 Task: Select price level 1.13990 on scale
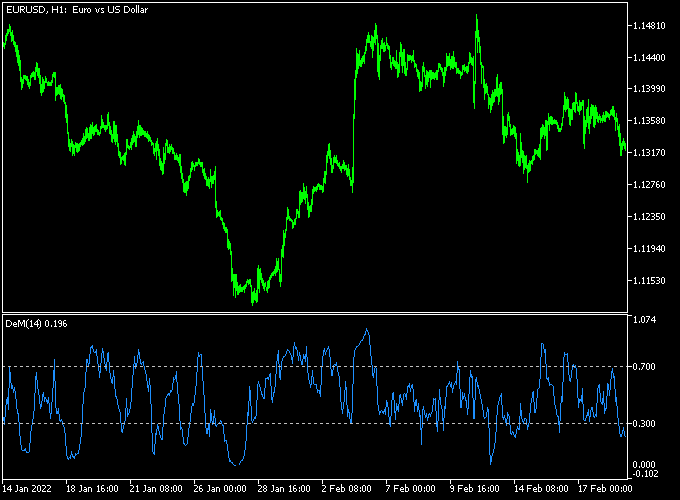[x=649, y=88]
